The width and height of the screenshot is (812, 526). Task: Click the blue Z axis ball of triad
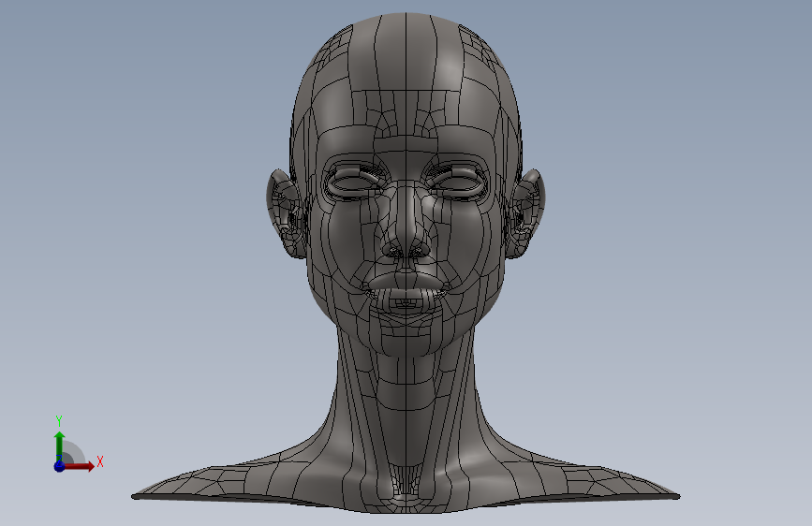(x=59, y=466)
